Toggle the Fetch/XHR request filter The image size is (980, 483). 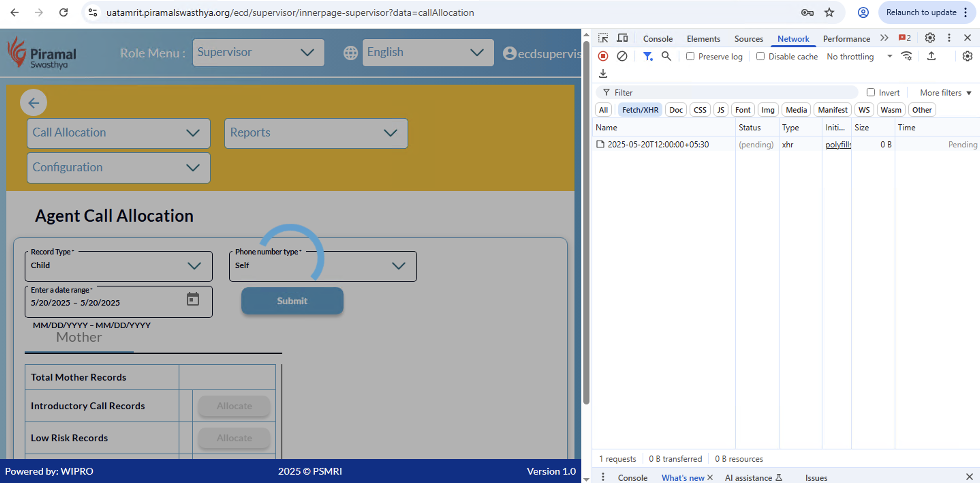pos(640,110)
